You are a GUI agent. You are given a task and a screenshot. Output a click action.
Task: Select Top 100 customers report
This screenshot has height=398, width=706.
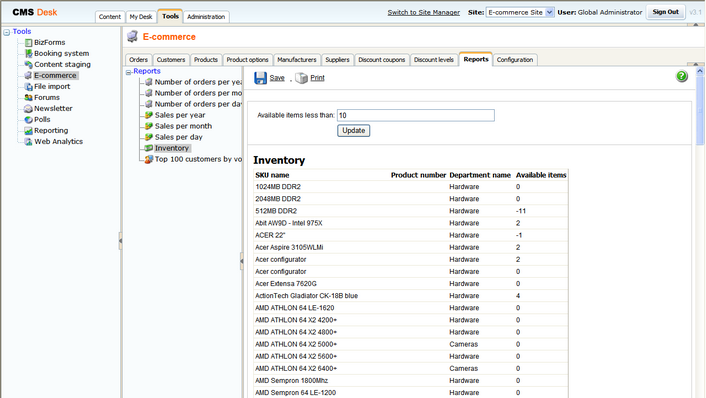pyautogui.click(x=198, y=159)
